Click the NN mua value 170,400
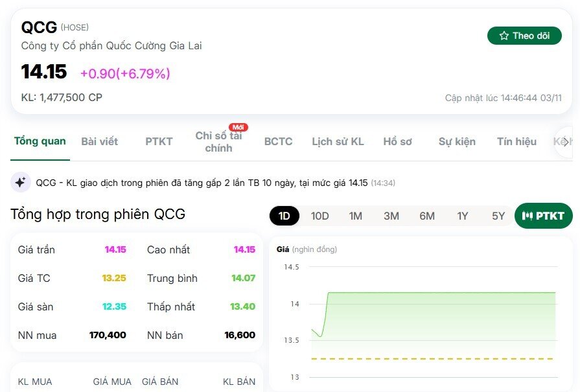This screenshot has width=580, height=392. pyautogui.click(x=108, y=336)
